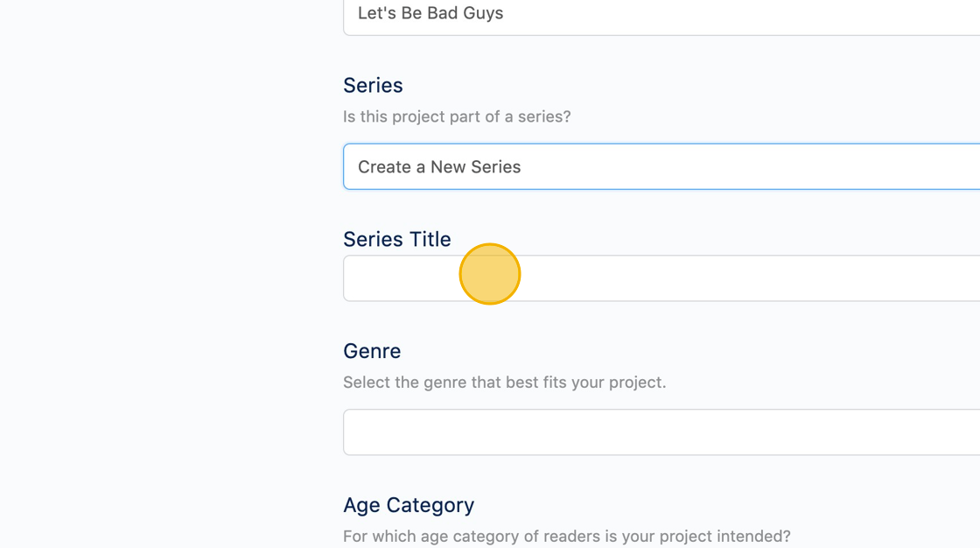Screen dimensions: 980x548
Task: Click the yellow highlight circle marker
Action: (490, 274)
